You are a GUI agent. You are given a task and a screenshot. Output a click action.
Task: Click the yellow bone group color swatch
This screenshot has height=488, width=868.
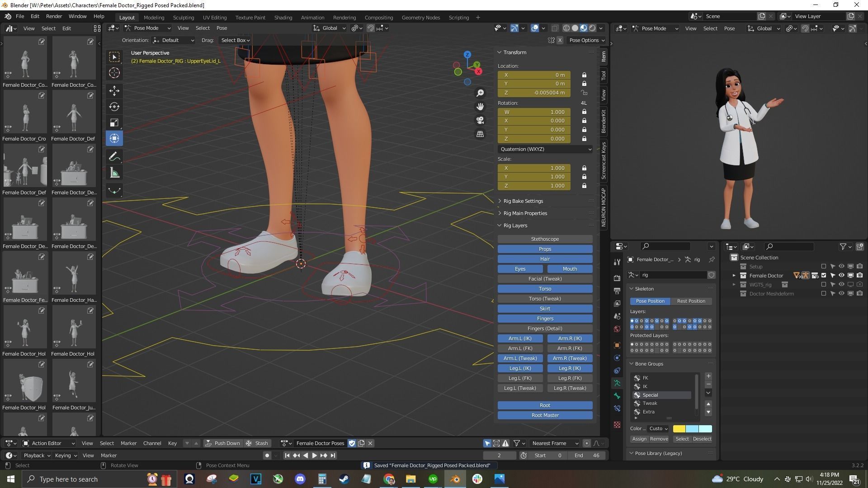(679, 429)
